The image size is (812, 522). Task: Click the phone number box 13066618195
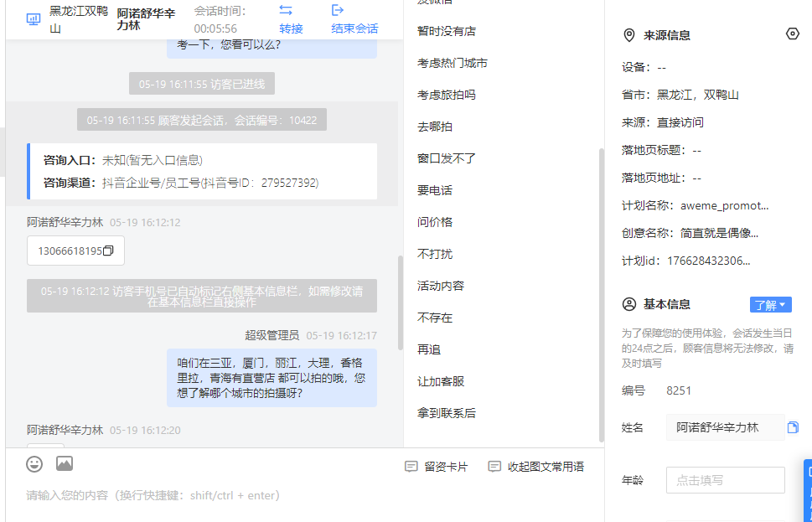[x=75, y=251]
